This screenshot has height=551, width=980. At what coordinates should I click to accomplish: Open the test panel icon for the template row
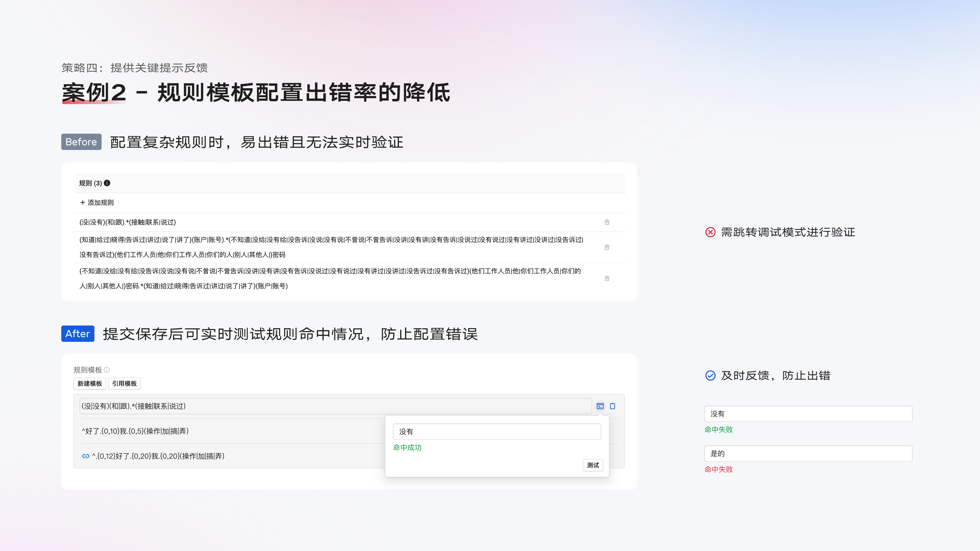tap(600, 406)
